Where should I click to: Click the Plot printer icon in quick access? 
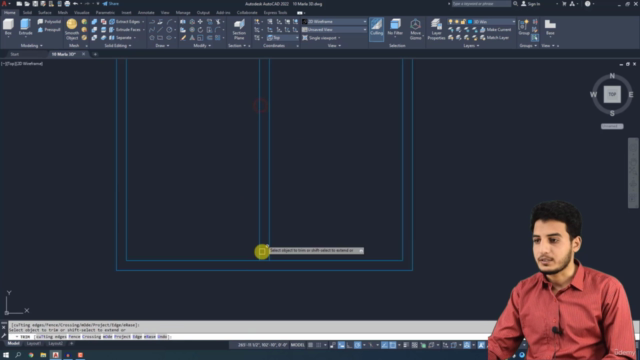(x=67, y=4)
